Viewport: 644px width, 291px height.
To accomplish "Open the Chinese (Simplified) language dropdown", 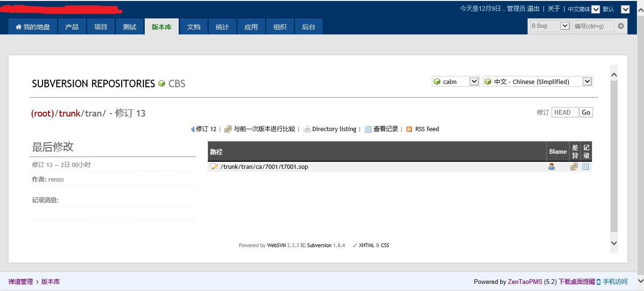I will point(537,82).
